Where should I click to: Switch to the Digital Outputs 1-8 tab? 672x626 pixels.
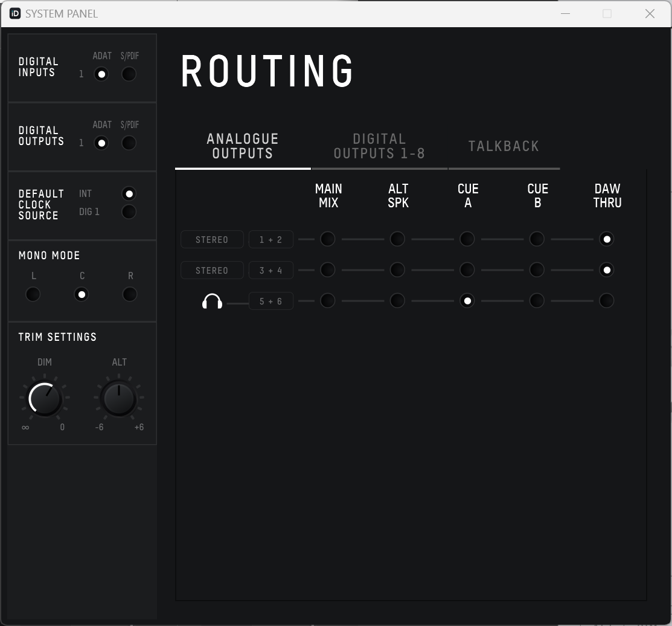(379, 147)
